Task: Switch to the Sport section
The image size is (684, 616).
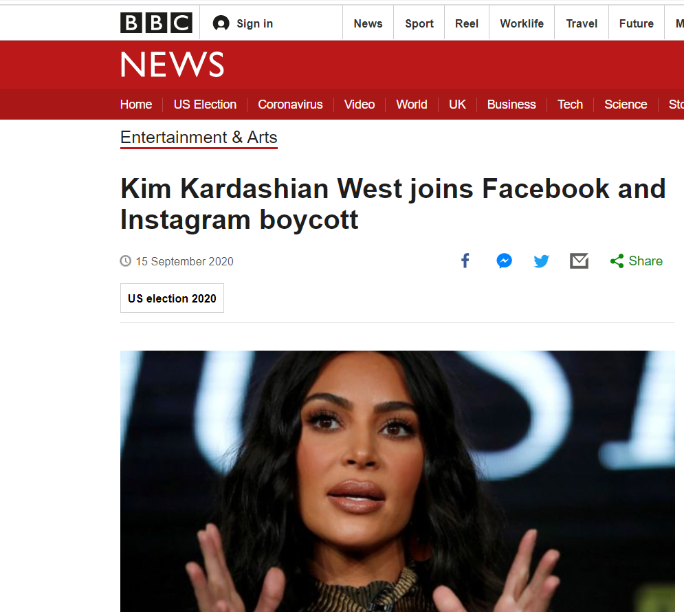Action: (x=419, y=23)
